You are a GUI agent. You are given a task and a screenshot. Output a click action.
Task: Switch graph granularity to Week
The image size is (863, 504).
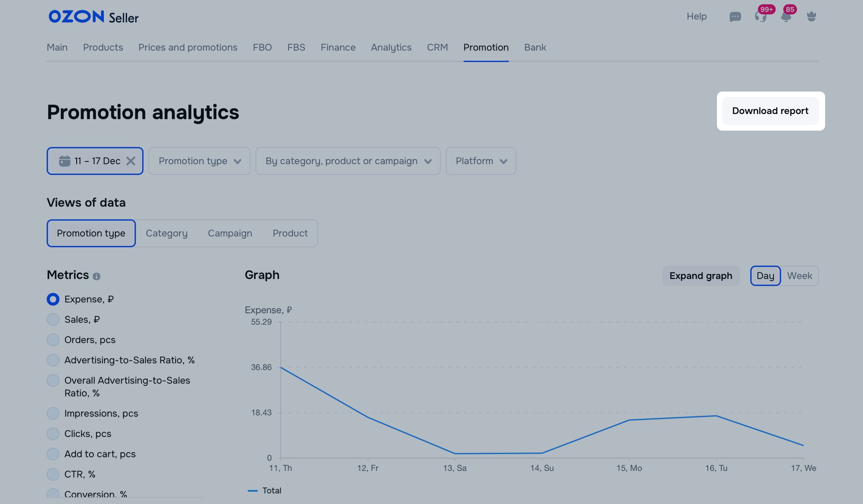coord(799,276)
